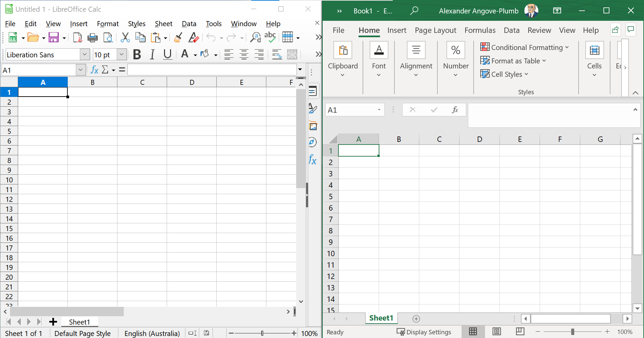Image resolution: width=644 pixels, height=338 pixels.
Task: Click the Print icon in LibreOffice Calc
Action: [x=92, y=38]
